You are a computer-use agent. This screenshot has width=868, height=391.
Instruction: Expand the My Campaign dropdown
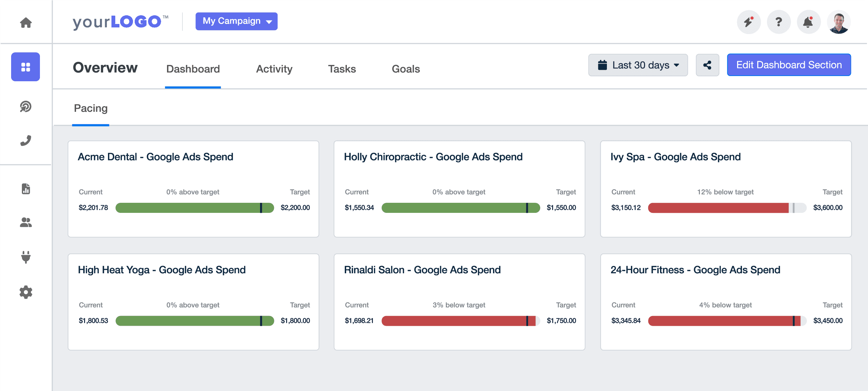[x=236, y=21]
